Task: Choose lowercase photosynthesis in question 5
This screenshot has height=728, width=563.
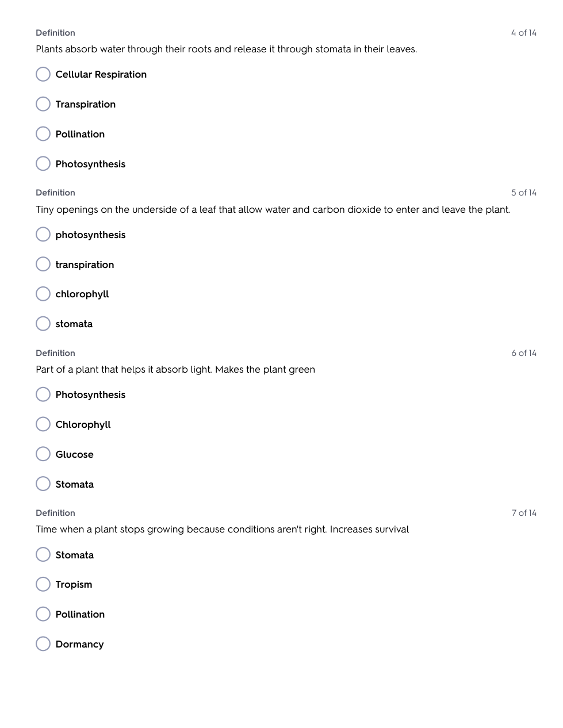Action: coord(43,235)
